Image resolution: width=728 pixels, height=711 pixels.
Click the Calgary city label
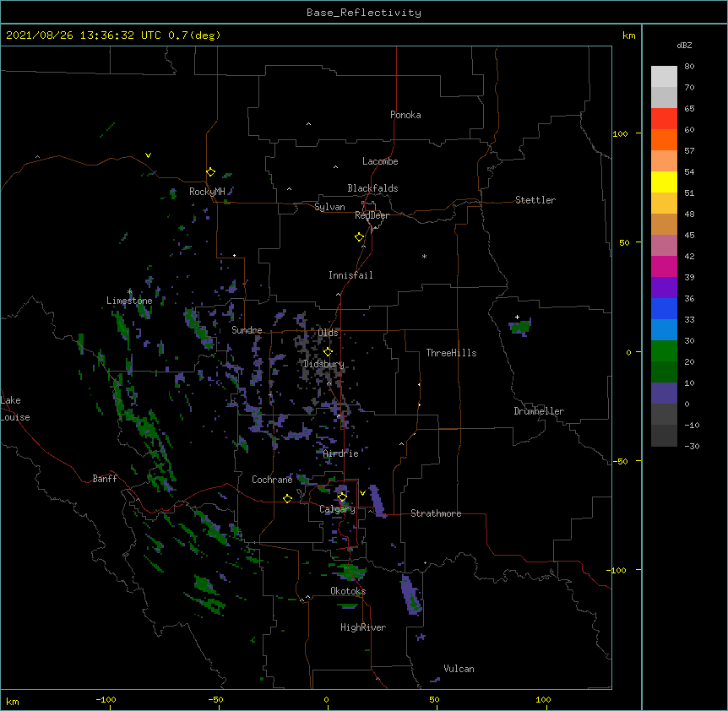click(337, 509)
